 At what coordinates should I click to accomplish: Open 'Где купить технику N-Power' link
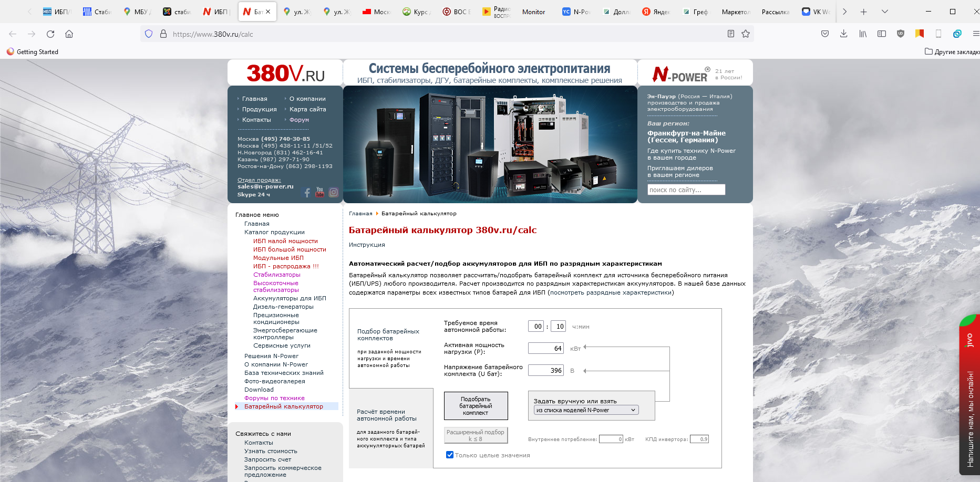[x=691, y=154]
